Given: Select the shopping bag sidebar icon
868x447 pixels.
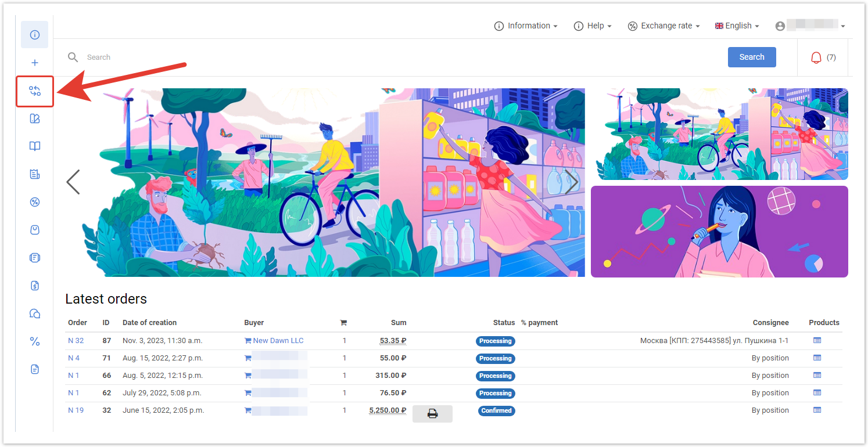Looking at the screenshot, I should pos(35,230).
